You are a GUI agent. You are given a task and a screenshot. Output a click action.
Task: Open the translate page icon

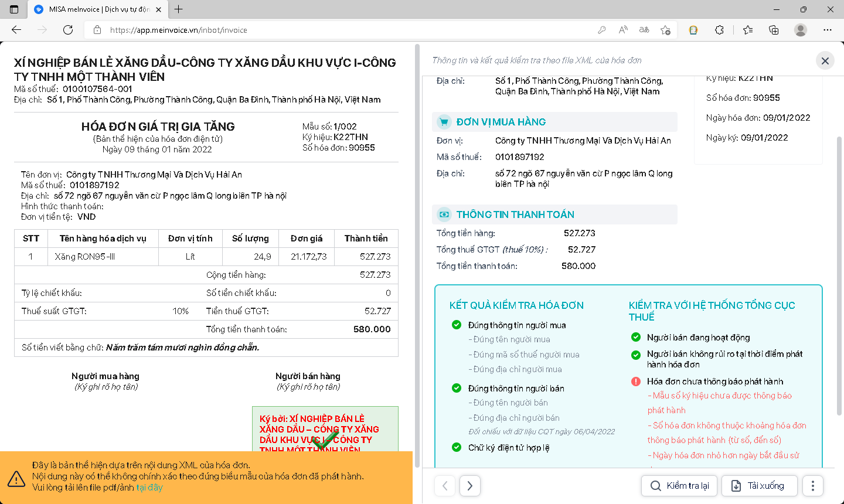pos(644,30)
